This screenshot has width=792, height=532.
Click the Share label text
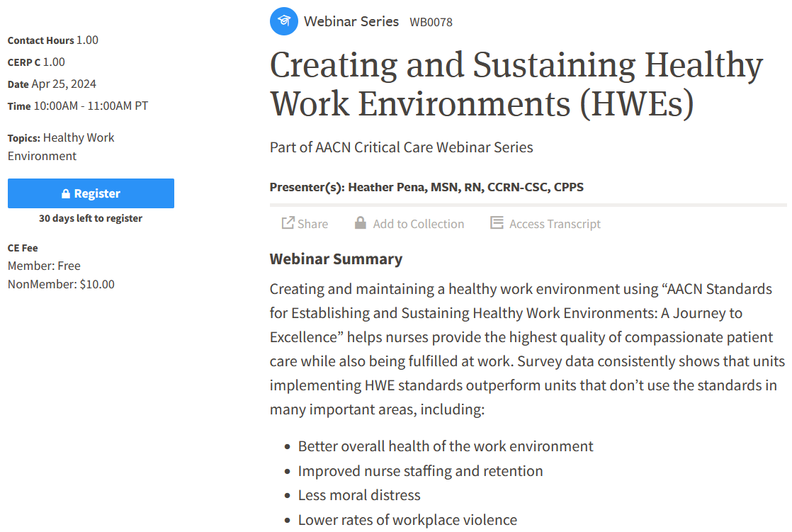point(312,223)
